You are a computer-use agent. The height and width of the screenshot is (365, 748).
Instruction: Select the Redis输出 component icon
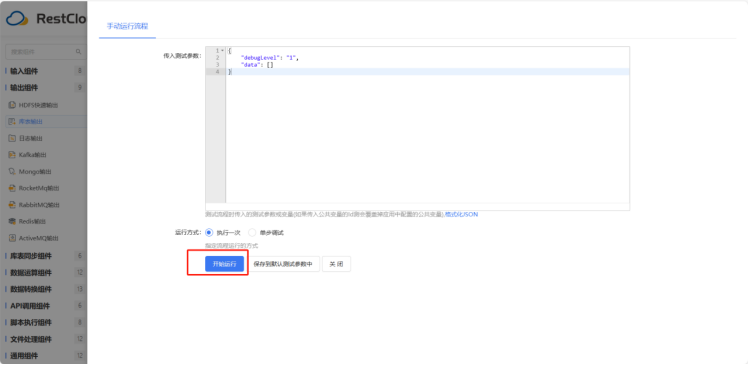point(12,221)
